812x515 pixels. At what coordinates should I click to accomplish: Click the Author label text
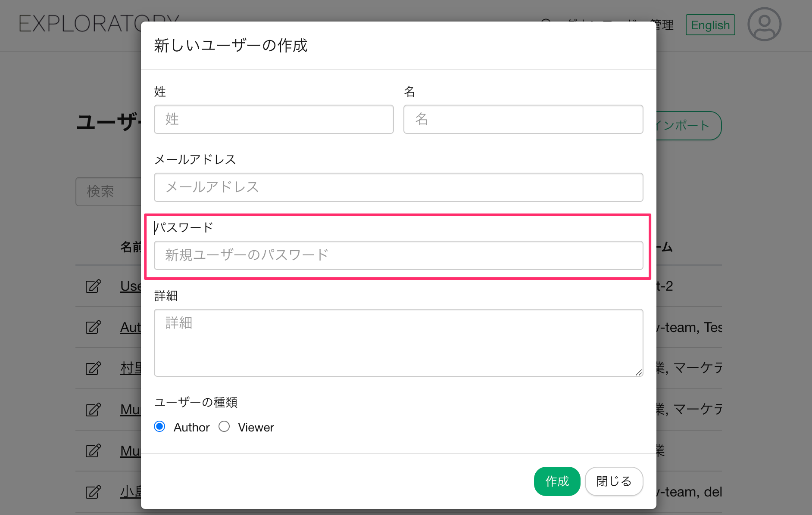191,427
